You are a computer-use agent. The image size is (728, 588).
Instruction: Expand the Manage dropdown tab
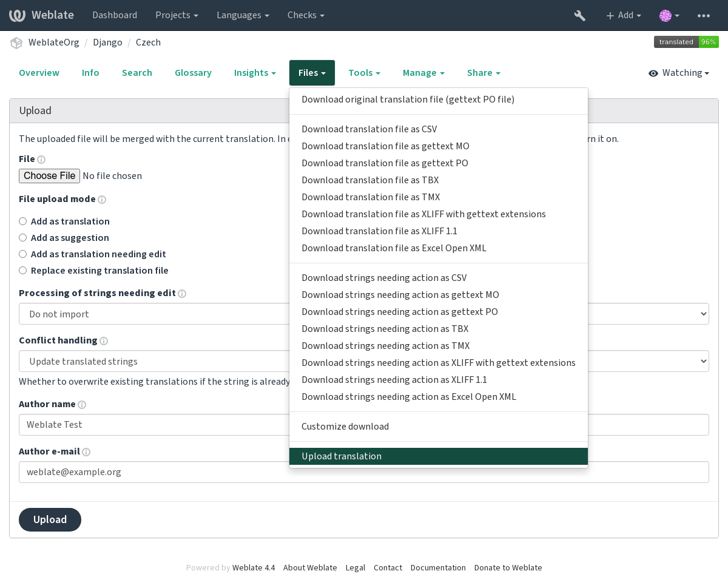tap(423, 73)
